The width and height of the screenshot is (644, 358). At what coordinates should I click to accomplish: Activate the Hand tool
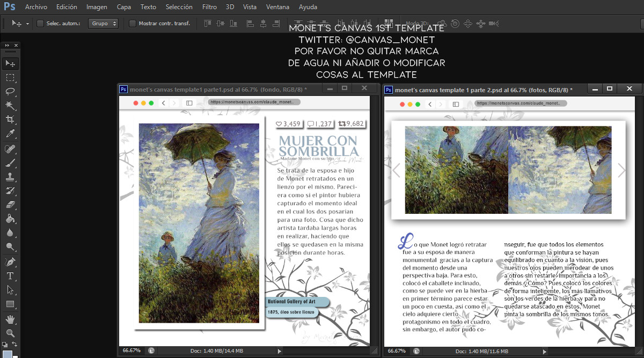(x=10, y=319)
